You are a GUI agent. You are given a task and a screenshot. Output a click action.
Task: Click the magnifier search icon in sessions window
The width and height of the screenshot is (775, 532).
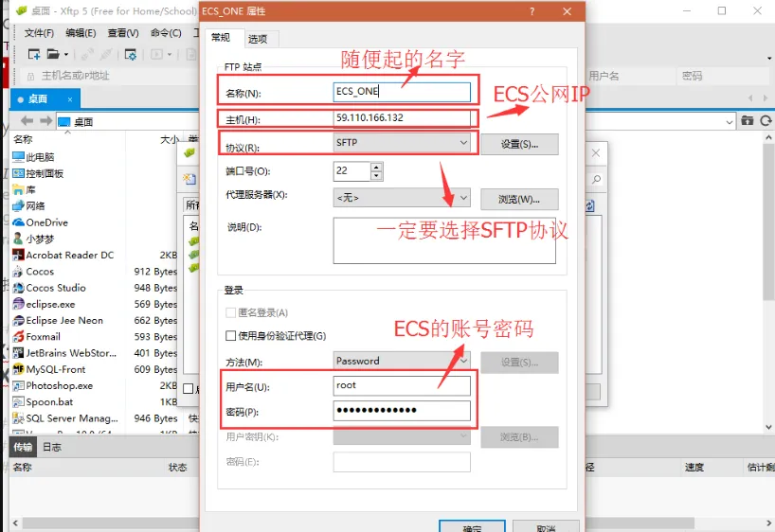(597, 179)
